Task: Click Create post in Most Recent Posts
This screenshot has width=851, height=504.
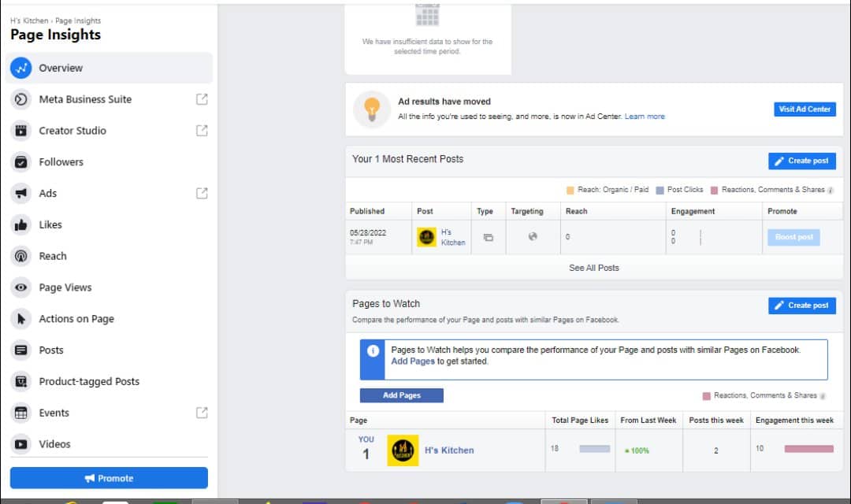Action: pos(801,161)
